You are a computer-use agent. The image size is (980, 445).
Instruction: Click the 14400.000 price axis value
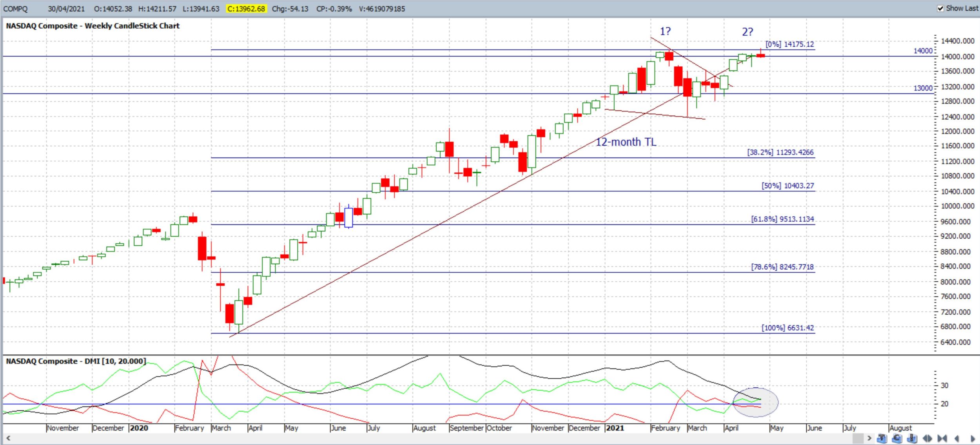pyautogui.click(x=958, y=41)
